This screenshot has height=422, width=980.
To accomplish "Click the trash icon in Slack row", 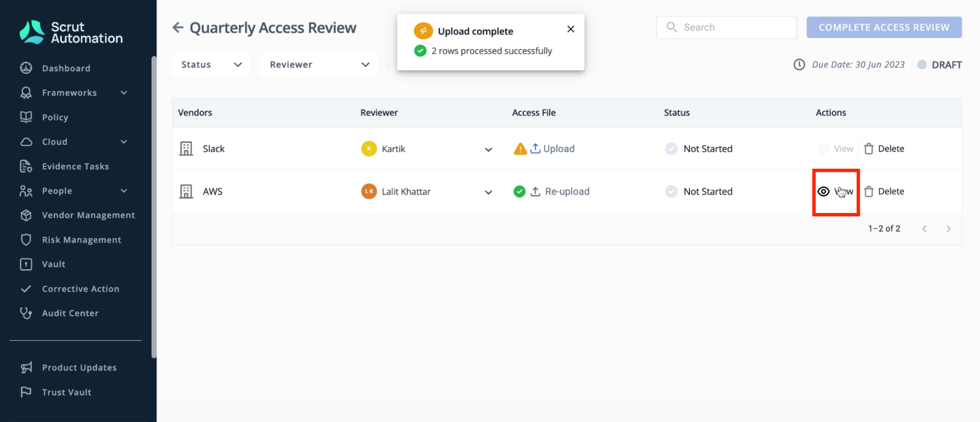I will point(868,149).
